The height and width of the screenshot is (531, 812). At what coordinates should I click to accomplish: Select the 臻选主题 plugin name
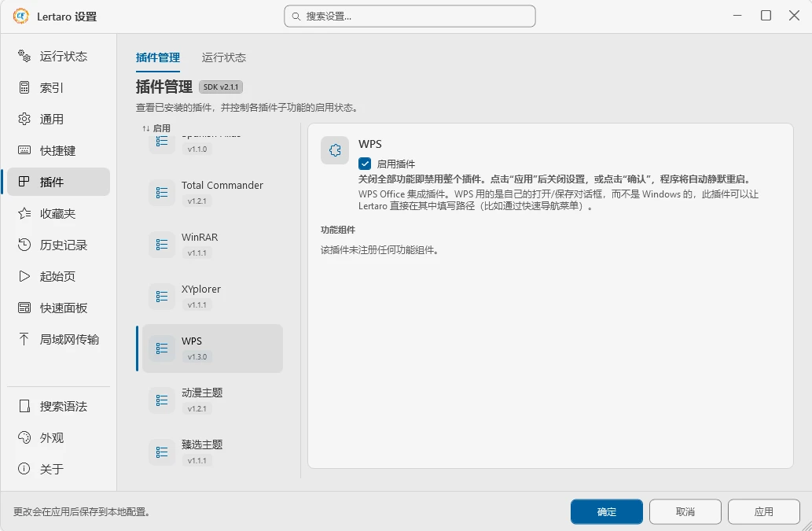pos(202,444)
